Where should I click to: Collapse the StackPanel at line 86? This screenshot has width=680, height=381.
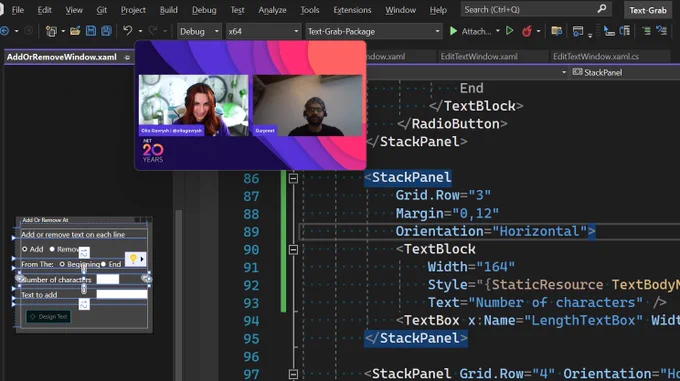tap(294, 178)
